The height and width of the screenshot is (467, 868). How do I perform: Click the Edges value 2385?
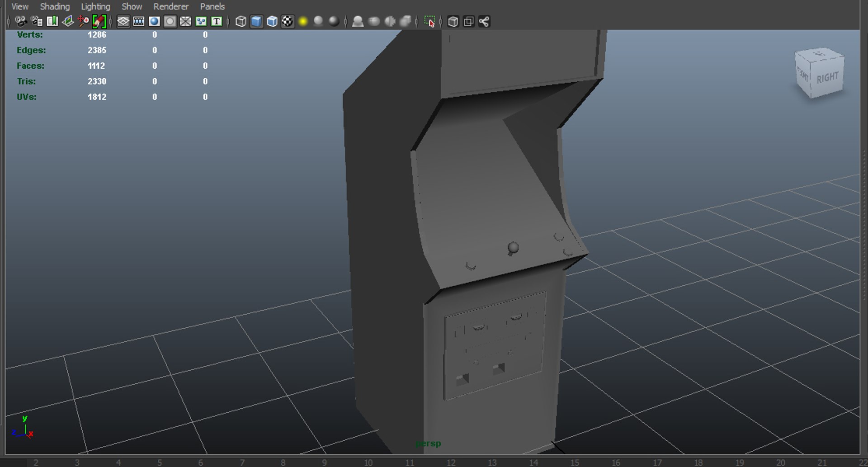(x=97, y=50)
